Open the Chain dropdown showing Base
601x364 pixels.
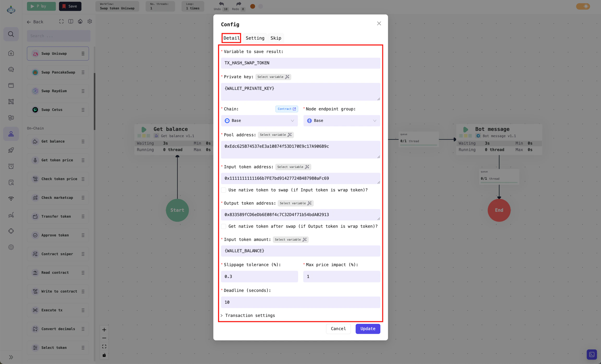pyautogui.click(x=259, y=121)
